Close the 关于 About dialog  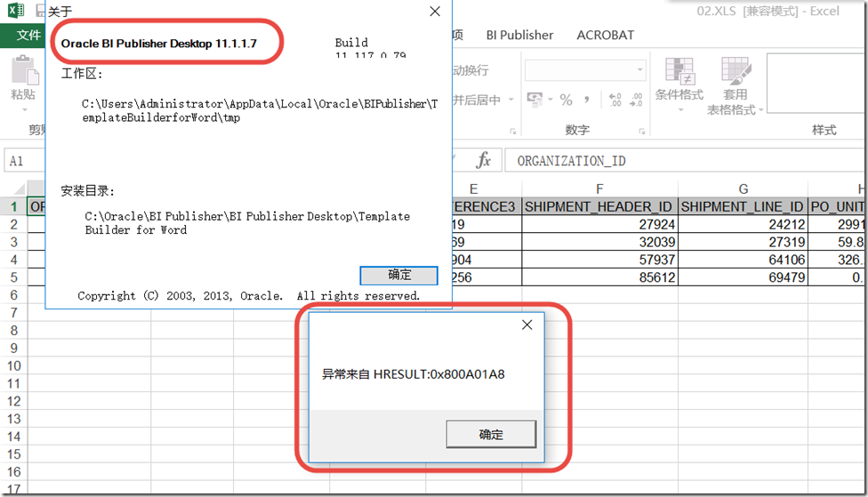[x=435, y=12]
